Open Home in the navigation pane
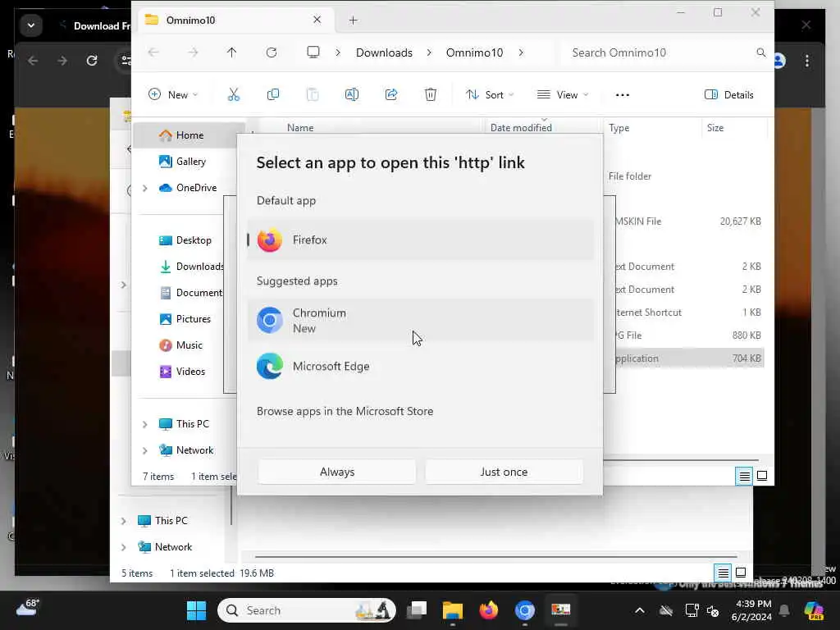The width and height of the screenshot is (840, 630). 189,135
